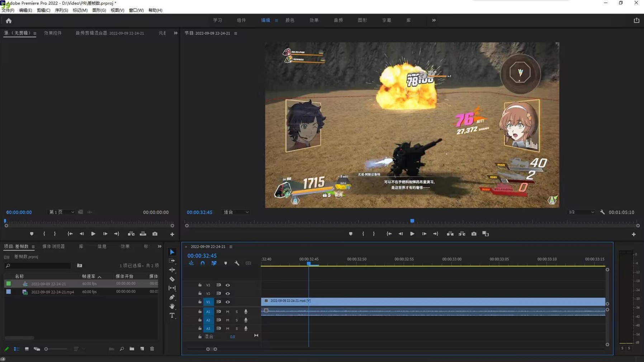Switch project panel to icon view
Screen dimensions: 644x362
[27, 349]
